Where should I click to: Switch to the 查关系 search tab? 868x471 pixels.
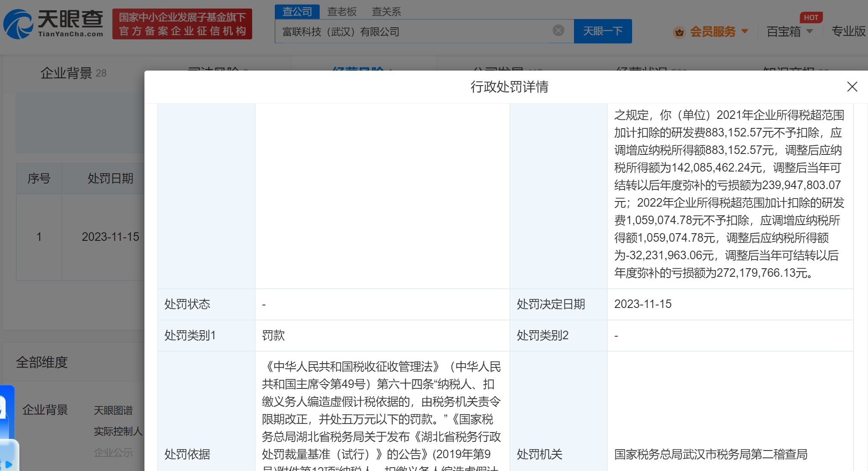386,12
